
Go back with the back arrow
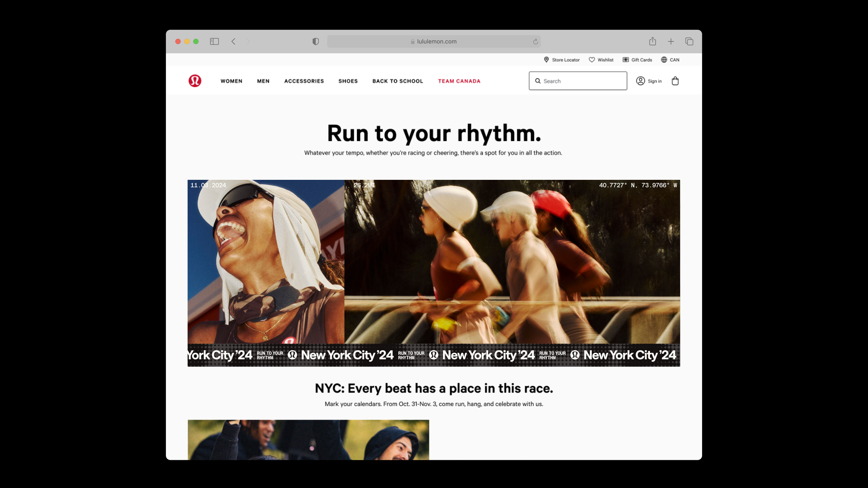click(234, 42)
